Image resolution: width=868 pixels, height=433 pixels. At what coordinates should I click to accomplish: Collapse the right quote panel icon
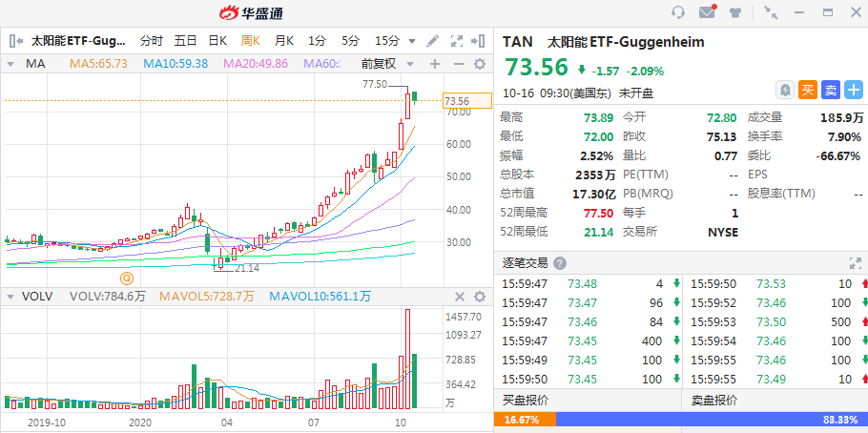click(x=478, y=40)
